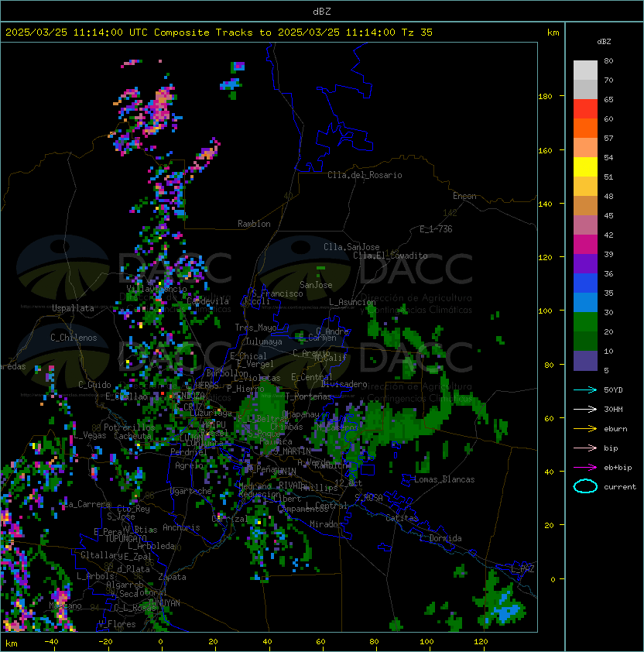Click the 'Clla.SanJose' map label

[x=351, y=247]
